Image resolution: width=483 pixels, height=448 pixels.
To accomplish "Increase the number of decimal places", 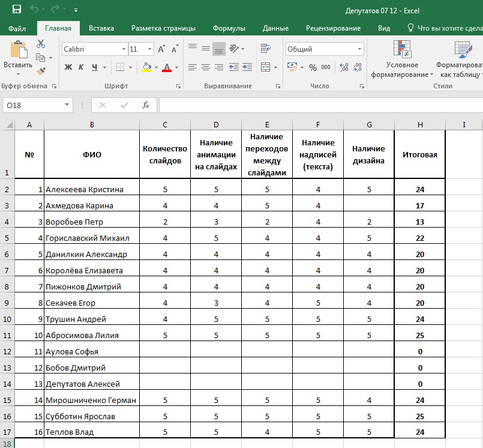I will click(344, 67).
